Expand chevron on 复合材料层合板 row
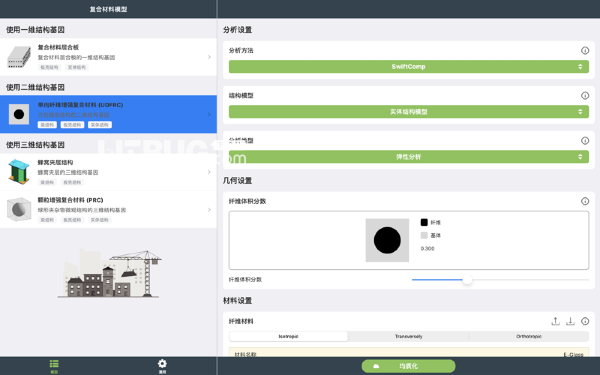This screenshot has width=600, height=375. point(209,57)
